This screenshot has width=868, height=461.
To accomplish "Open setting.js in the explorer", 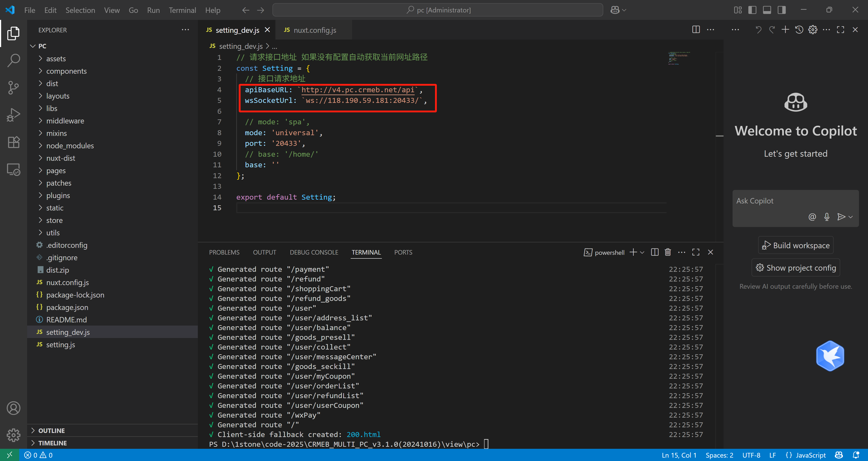I will [113, 344].
